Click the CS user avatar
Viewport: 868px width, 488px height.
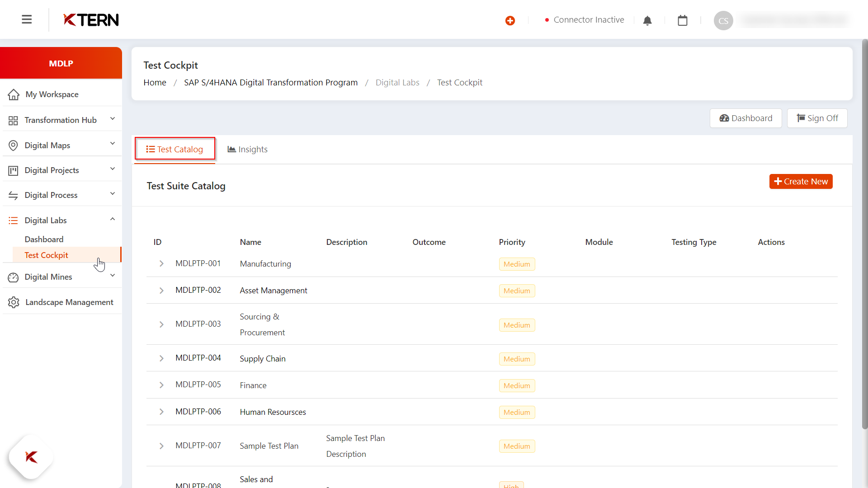723,20
